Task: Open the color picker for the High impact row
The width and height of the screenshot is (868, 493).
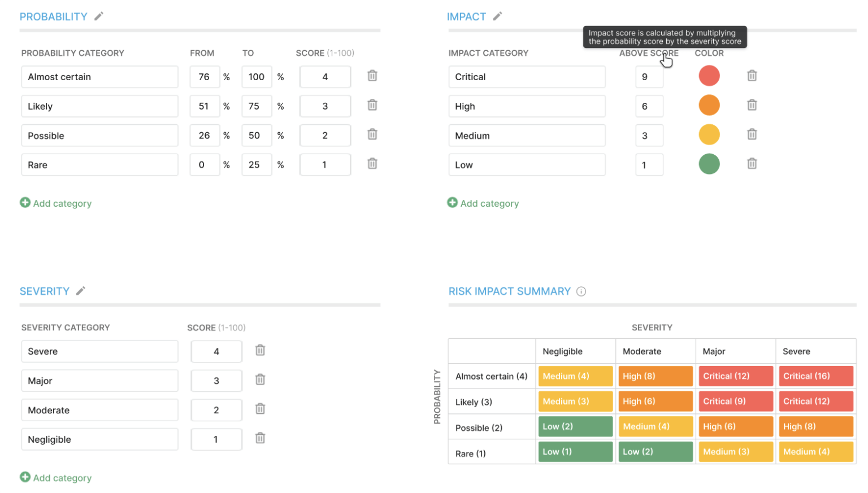Action: (x=709, y=105)
